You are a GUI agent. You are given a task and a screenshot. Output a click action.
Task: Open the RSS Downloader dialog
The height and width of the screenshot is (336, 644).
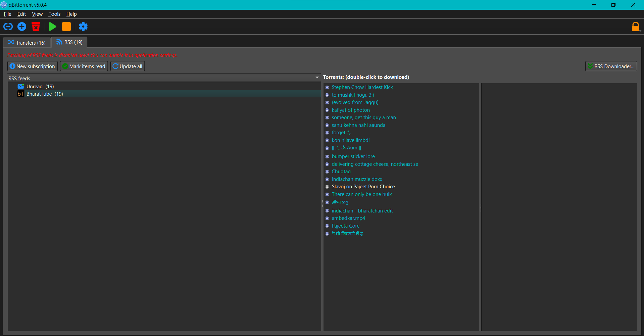pos(611,66)
